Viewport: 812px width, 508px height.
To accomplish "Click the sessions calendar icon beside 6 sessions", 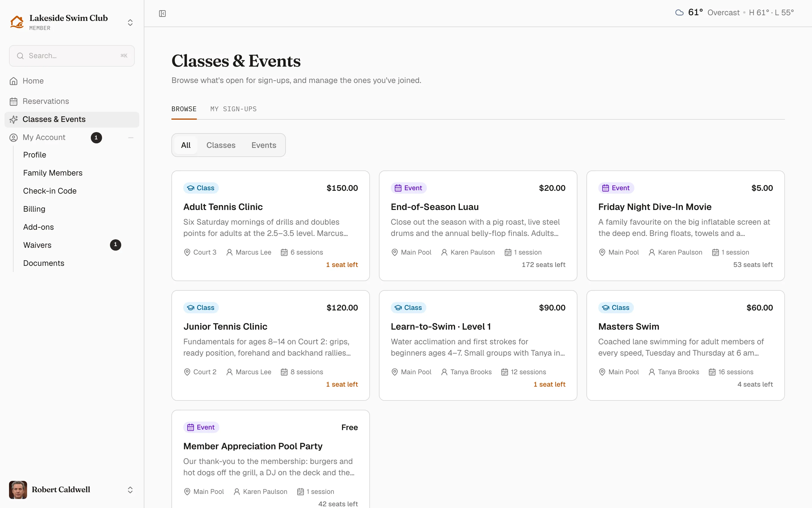I will pyautogui.click(x=284, y=252).
